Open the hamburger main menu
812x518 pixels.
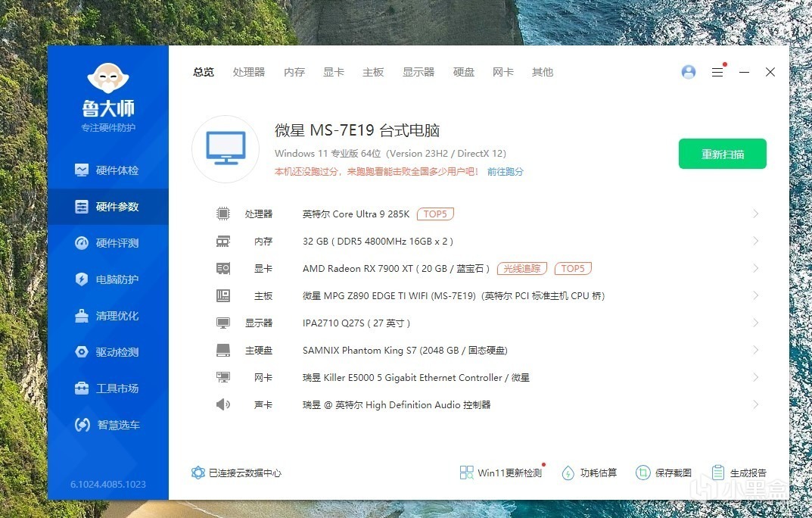(717, 73)
